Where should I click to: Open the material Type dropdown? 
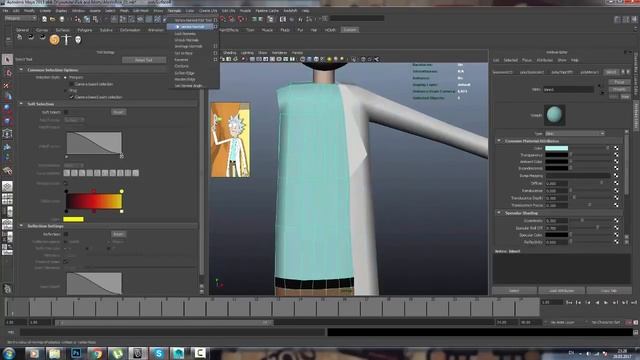(575, 133)
